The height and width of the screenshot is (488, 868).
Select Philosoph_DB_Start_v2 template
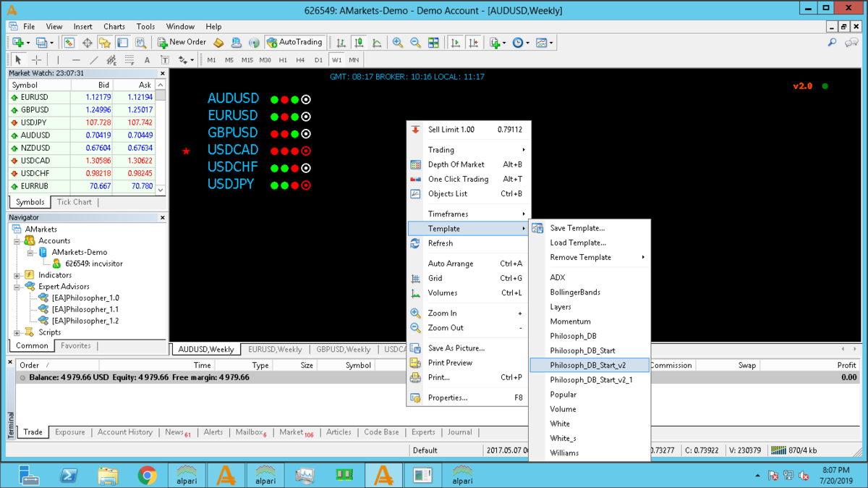pos(590,365)
